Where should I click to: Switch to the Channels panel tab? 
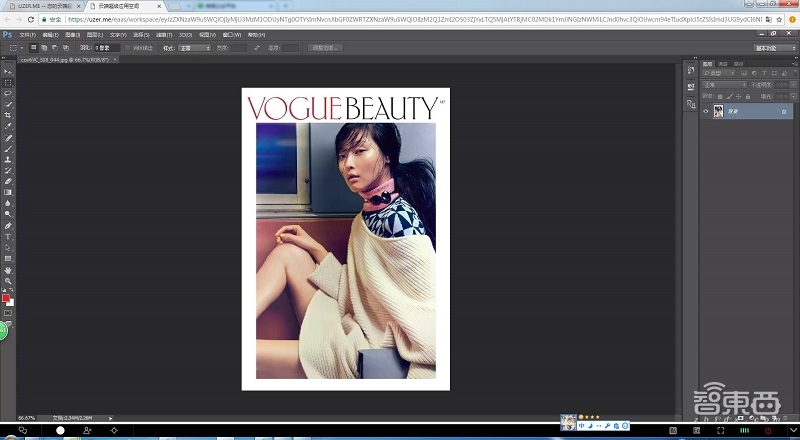coord(724,63)
